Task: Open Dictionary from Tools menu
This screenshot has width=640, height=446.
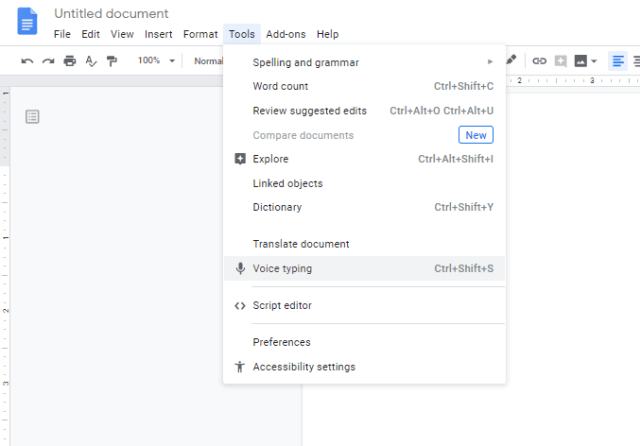Action: tap(364, 207)
